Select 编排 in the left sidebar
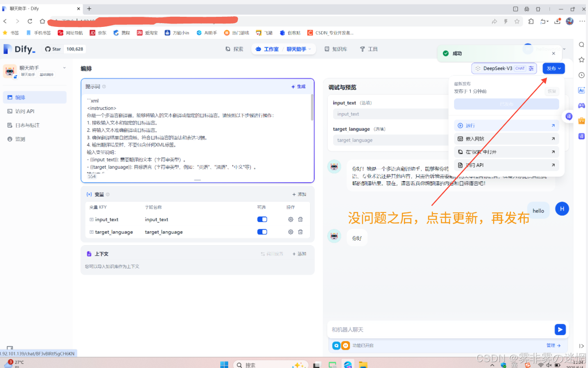This screenshot has height=368, width=588. 34,97
